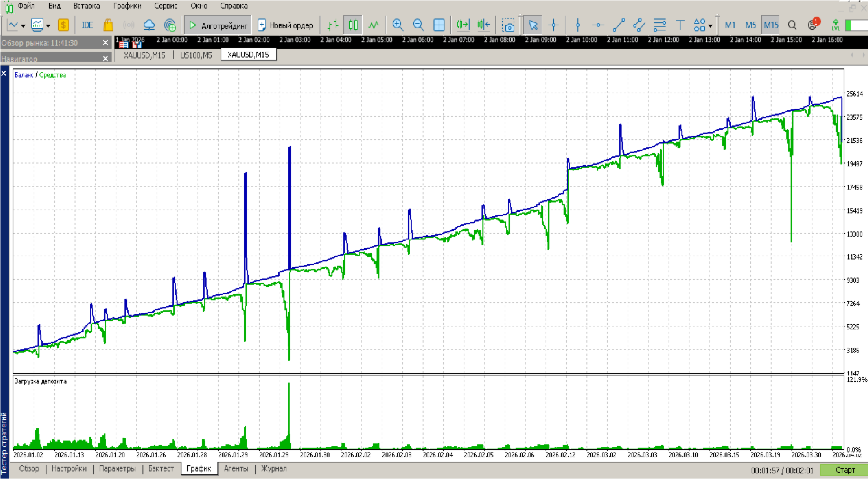Take a chart screenshot with camera icon
Screen dimensions: 868x480
pyautogui.click(x=508, y=25)
